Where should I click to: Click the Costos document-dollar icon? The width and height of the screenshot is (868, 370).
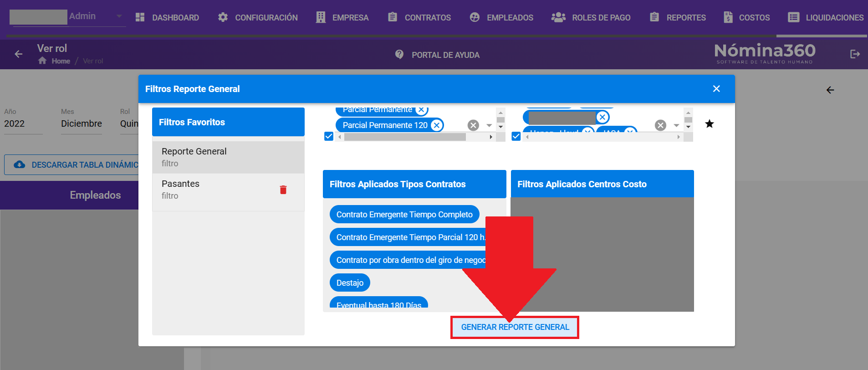click(728, 17)
